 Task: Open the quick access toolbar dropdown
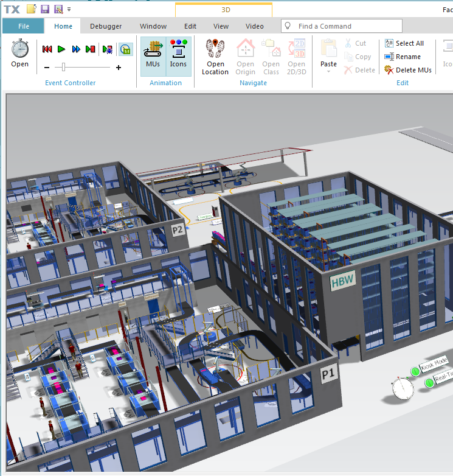tap(69, 9)
